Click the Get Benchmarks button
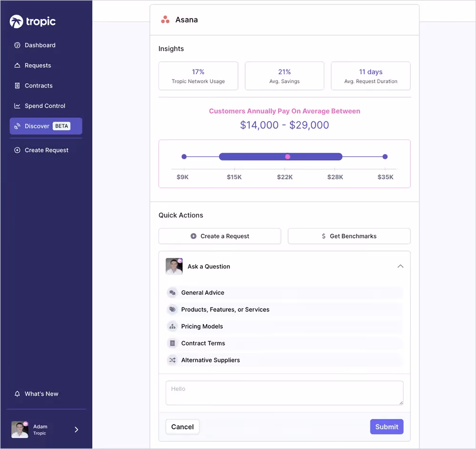The image size is (476, 449). (x=349, y=236)
